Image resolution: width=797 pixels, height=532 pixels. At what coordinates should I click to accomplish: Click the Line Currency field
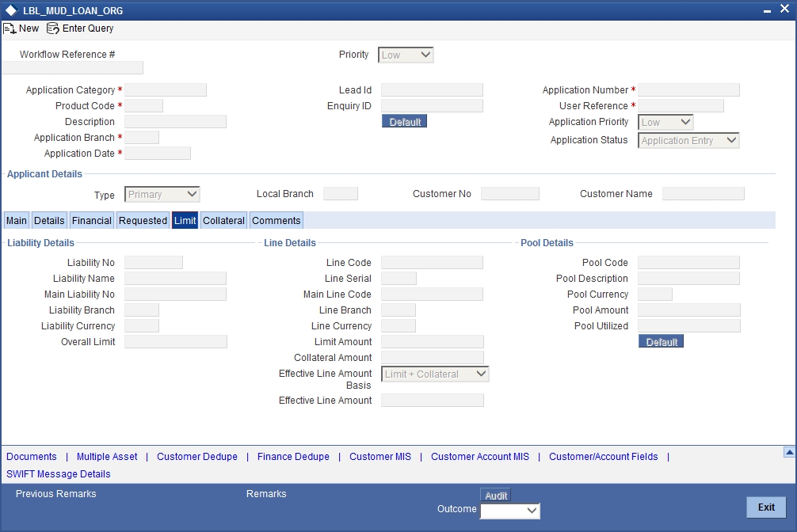point(398,325)
